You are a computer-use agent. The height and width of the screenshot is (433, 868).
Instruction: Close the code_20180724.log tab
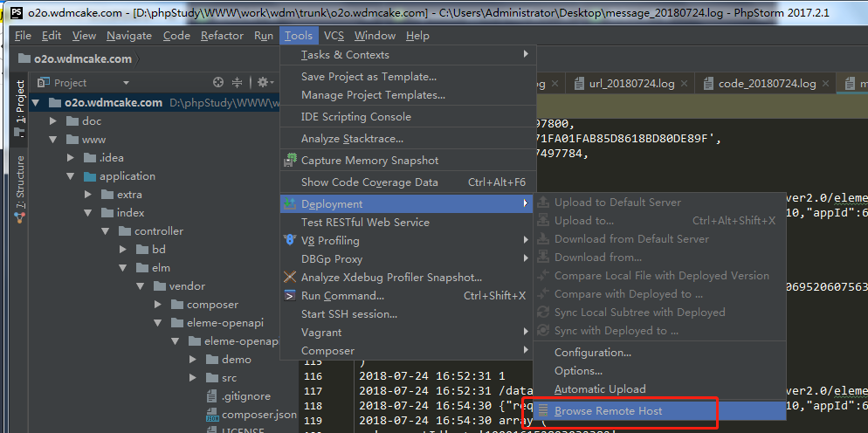(826, 84)
